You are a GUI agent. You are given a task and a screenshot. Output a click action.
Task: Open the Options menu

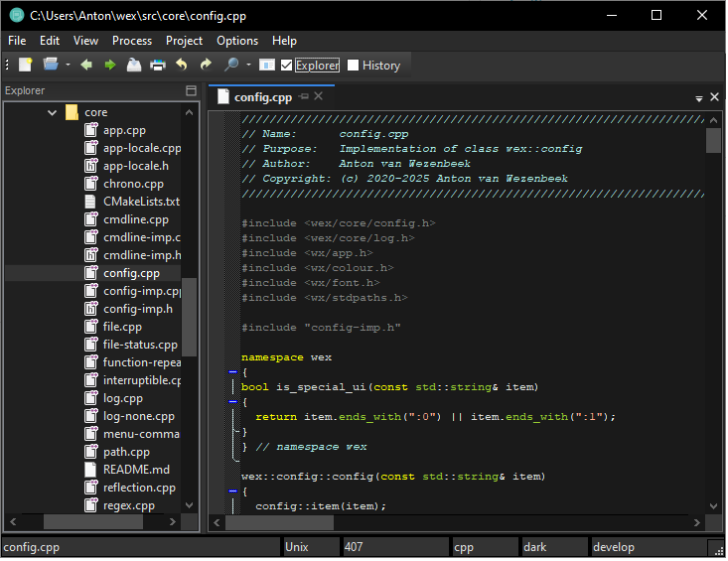237,41
